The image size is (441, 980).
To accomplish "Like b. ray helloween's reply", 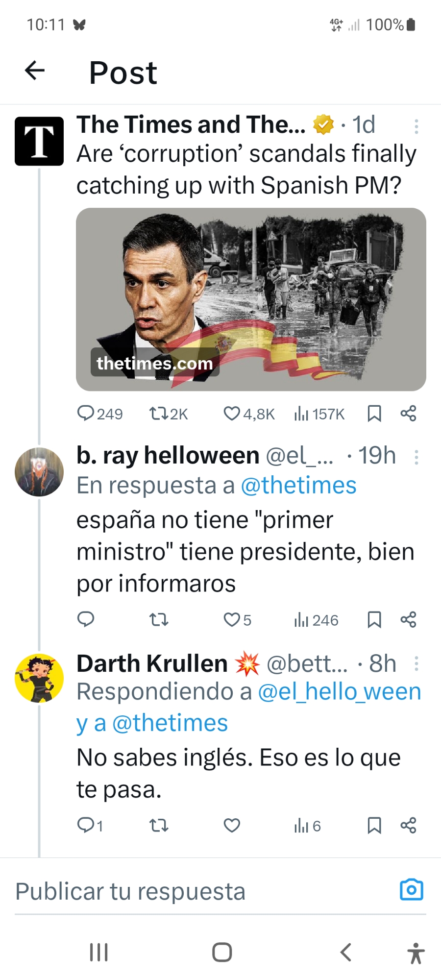I will pos(232,620).
